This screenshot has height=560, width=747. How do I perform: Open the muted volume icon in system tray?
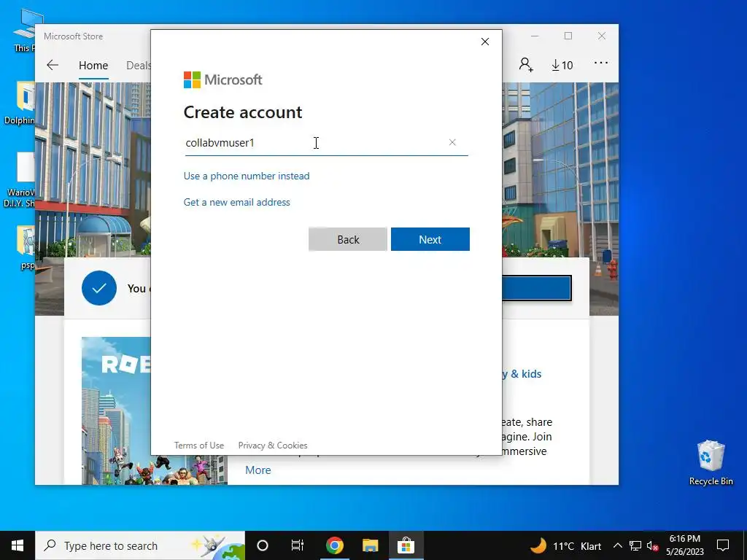pyautogui.click(x=653, y=545)
